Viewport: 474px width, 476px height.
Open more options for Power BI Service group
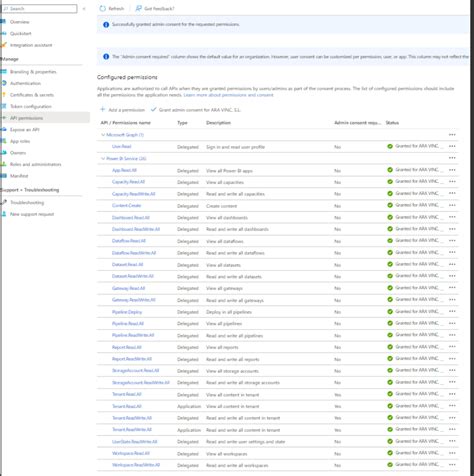(x=452, y=158)
